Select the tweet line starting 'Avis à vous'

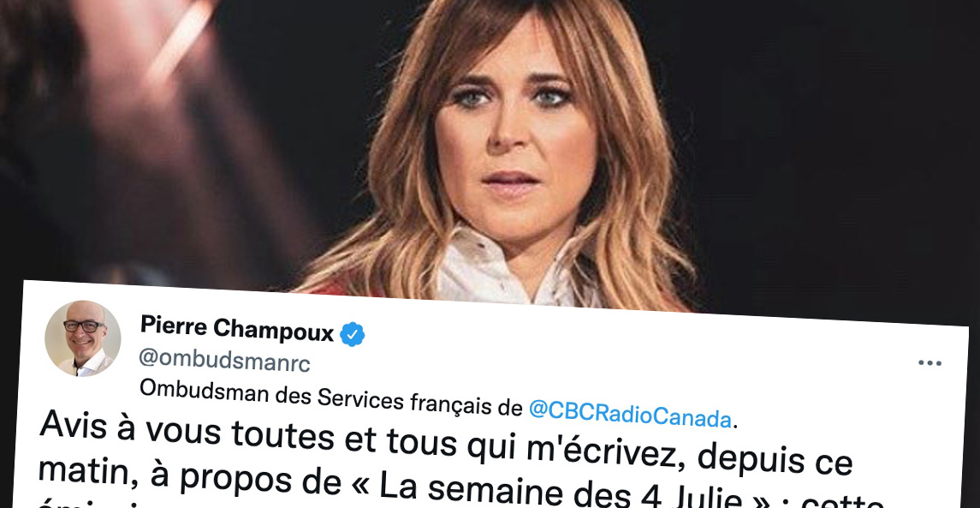(446, 441)
